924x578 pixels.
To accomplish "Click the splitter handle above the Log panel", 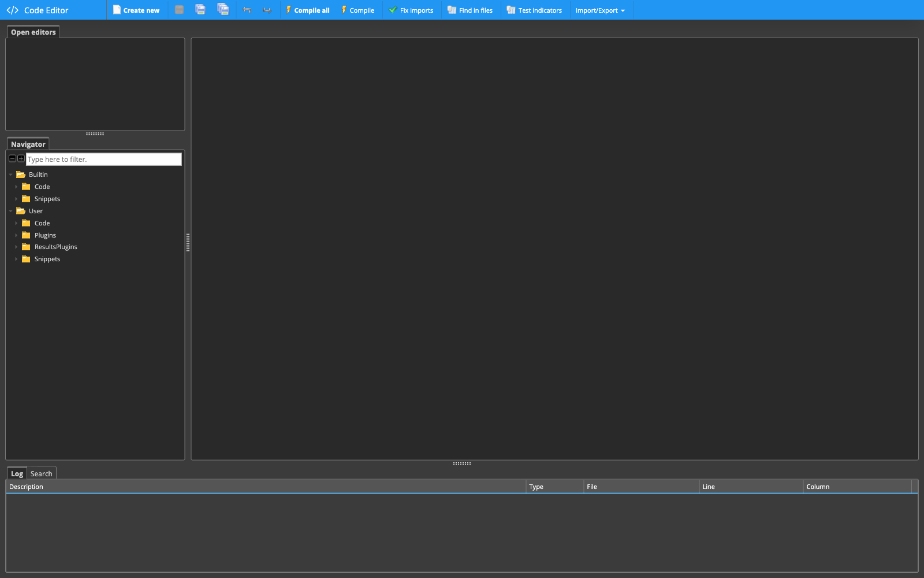I will coord(462,463).
